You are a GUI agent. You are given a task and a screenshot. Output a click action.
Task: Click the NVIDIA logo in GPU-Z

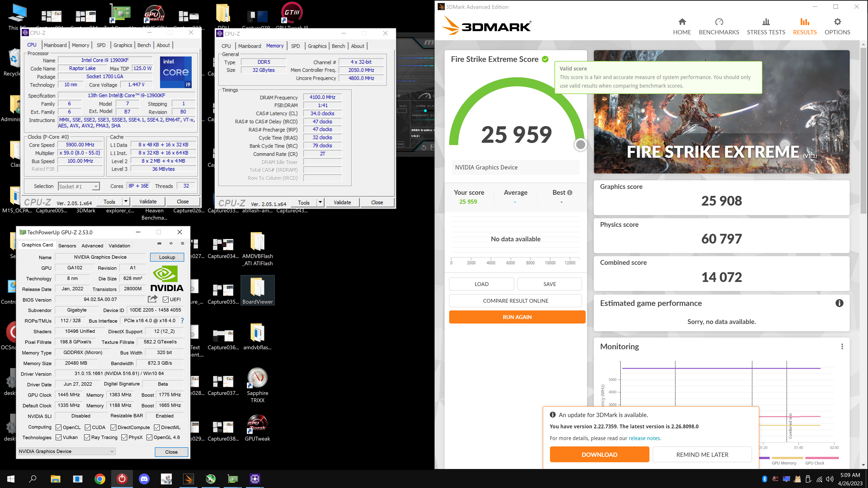[167, 278]
